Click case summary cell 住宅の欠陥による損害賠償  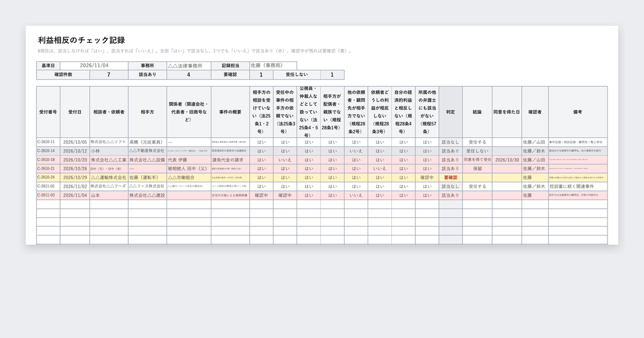click(230, 195)
